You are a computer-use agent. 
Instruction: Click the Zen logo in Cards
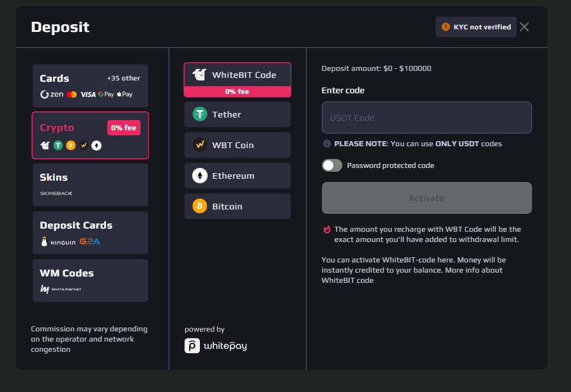click(x=52, y=94)
